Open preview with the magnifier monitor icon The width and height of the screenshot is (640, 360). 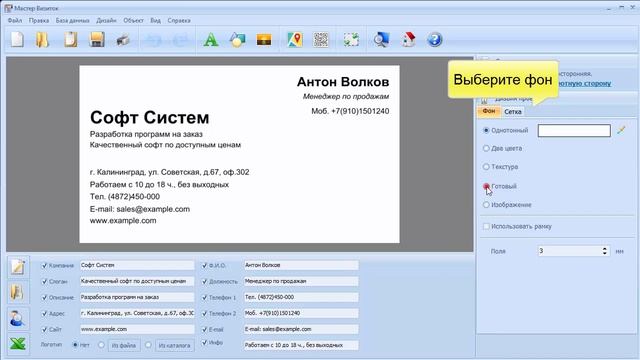point(381,40)
